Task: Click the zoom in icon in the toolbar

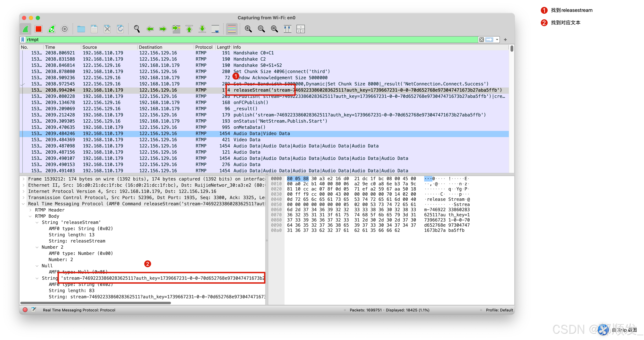Action: [248, 29]
